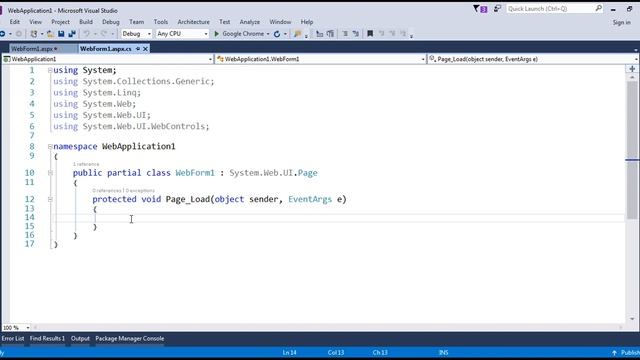
Task: Click the Sign in link
Action: coord(622,22)
